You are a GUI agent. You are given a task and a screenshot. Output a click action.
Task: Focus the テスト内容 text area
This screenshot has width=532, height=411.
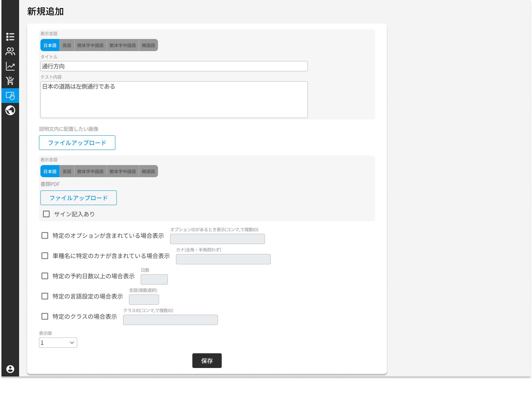coord(174,100)
